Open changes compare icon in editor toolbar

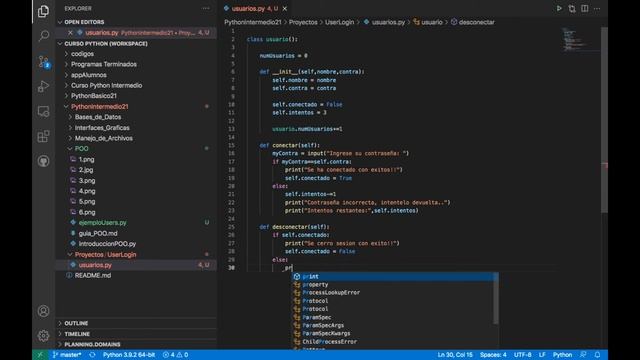coord(572,9)
